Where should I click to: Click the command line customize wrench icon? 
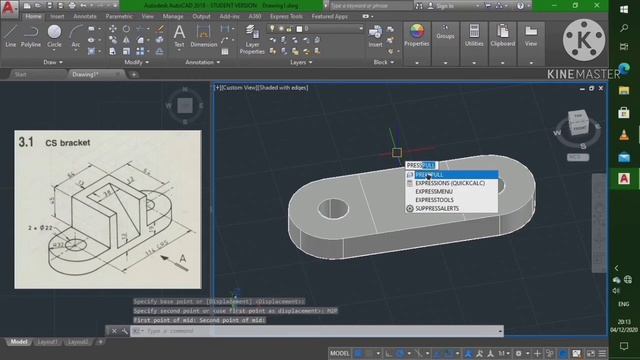(x=124, y=331)
